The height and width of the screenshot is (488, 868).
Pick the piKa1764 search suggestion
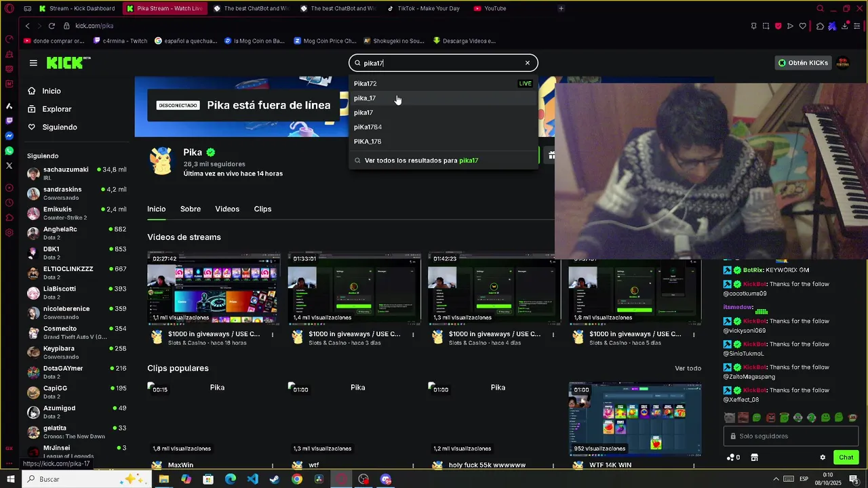[x=443, y=127]
